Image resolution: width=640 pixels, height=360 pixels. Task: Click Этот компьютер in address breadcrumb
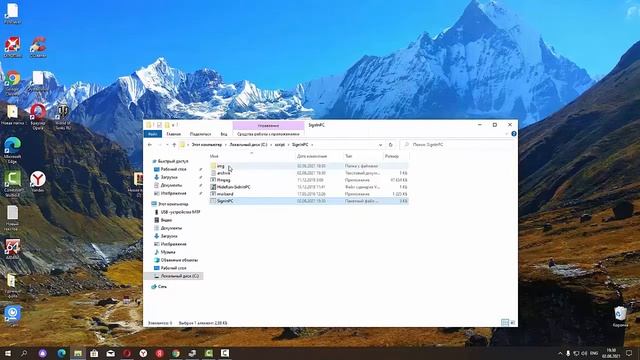click(207, 145)
